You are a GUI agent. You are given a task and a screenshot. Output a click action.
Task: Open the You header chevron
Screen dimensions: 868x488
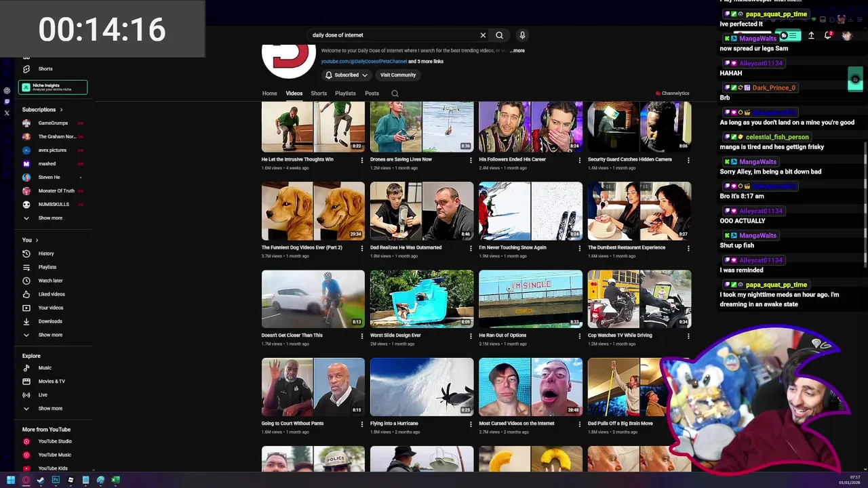point(37,240)
